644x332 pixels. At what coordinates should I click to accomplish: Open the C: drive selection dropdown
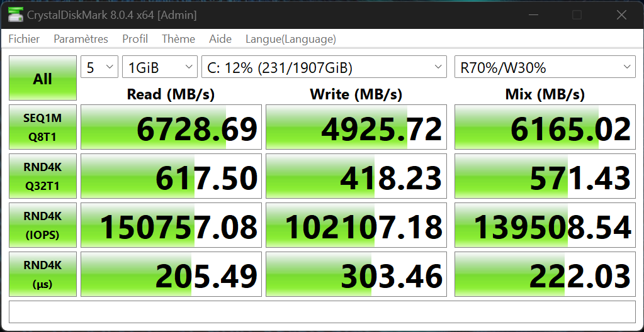[324, 67]
